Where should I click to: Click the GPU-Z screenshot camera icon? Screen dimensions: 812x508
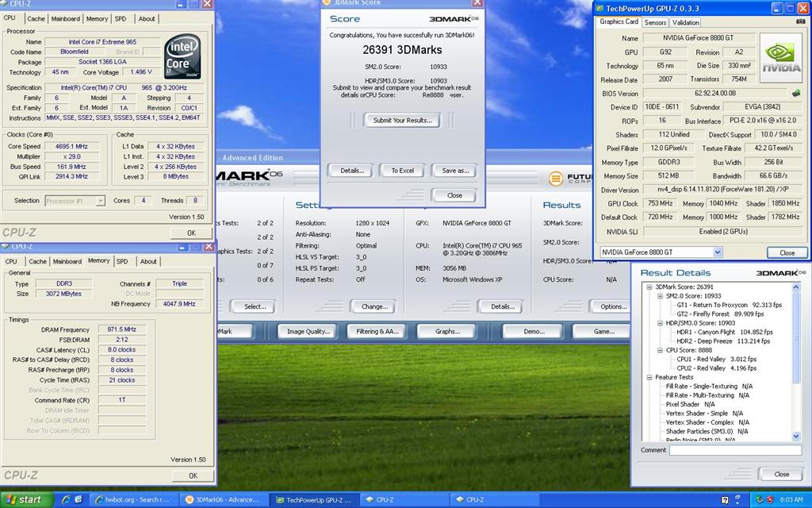pyautogui.click(x=800, y=21)
